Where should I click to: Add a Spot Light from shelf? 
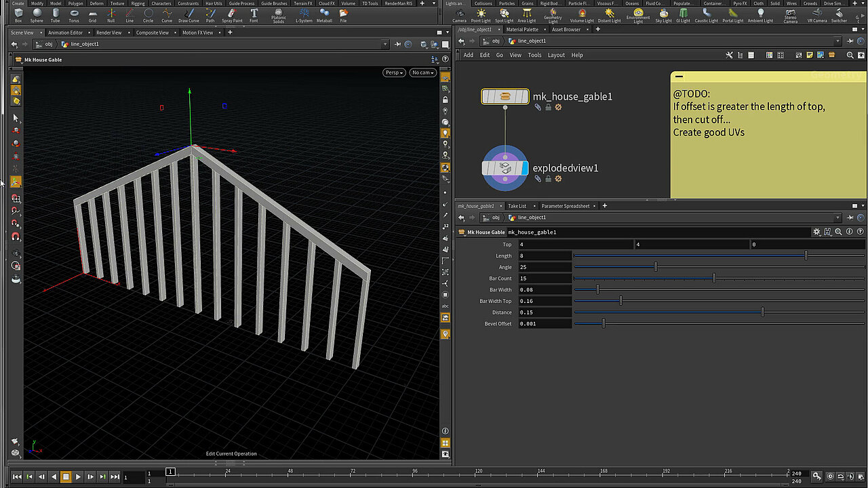coord(504,15)
